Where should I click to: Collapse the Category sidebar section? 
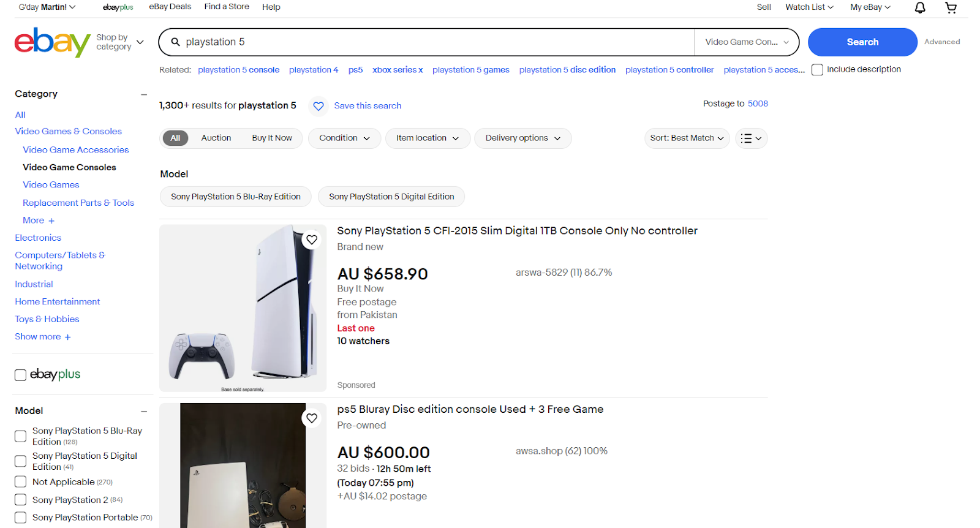[x=144, y=94]
